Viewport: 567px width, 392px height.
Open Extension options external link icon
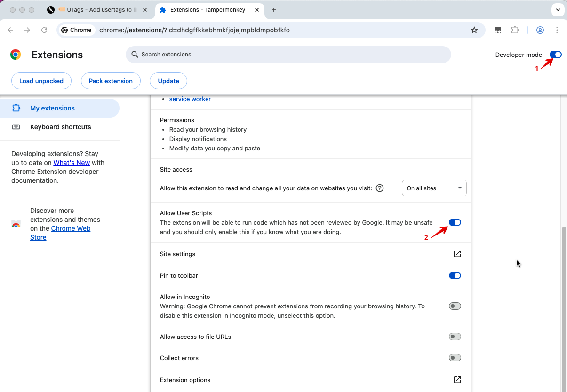pyautogui.click(x=457, y=380)
